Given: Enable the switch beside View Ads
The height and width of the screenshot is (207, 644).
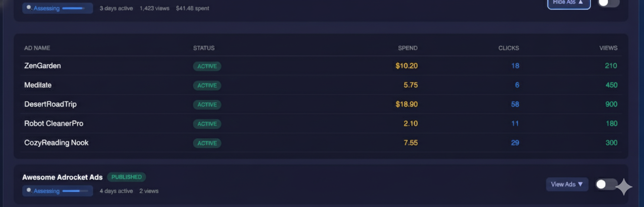Looking at the screenshot, I should click(606, 184).
